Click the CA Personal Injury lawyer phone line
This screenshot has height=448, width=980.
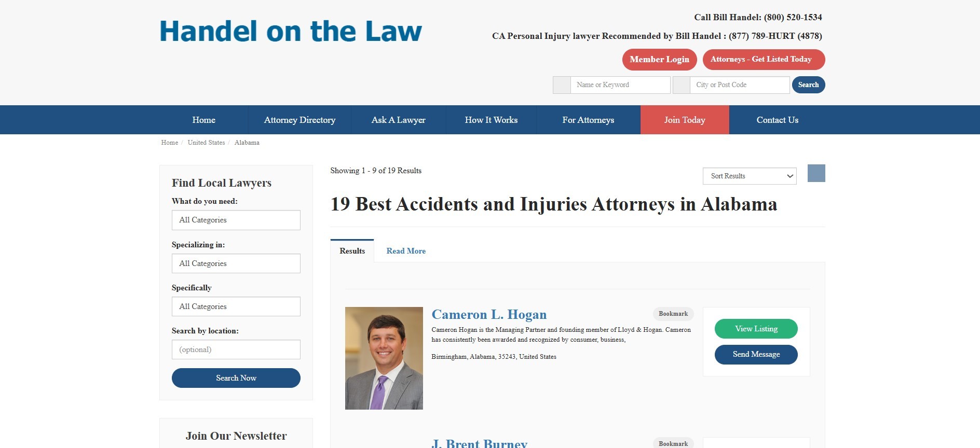click(x=657, y=36)
